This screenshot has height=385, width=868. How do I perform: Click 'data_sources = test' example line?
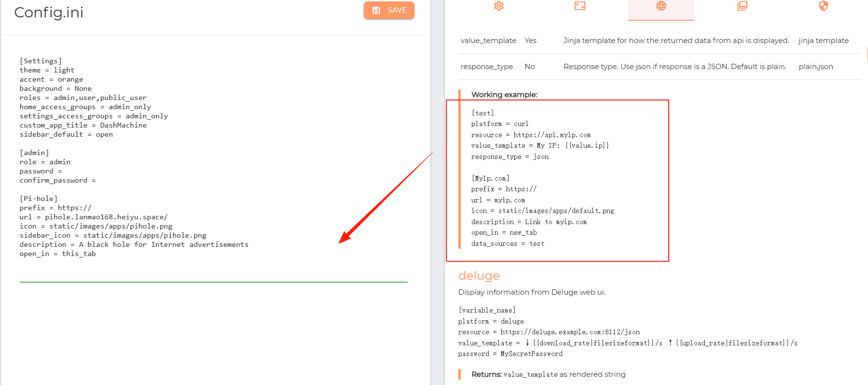pyautogui.click(x=508, y=243)
